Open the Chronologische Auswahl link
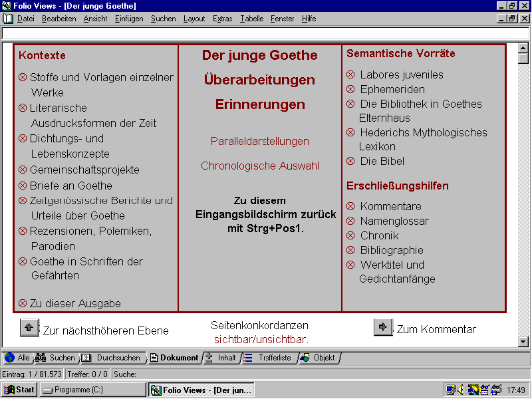The image size is (532, 399). click(x=260, y=166)
